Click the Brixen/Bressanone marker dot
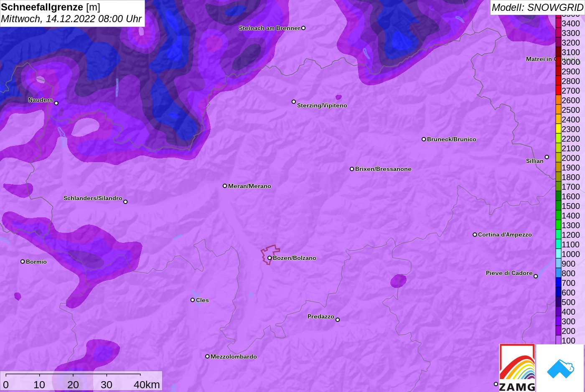This screenshot has width=585, height=392. (352, 169)
